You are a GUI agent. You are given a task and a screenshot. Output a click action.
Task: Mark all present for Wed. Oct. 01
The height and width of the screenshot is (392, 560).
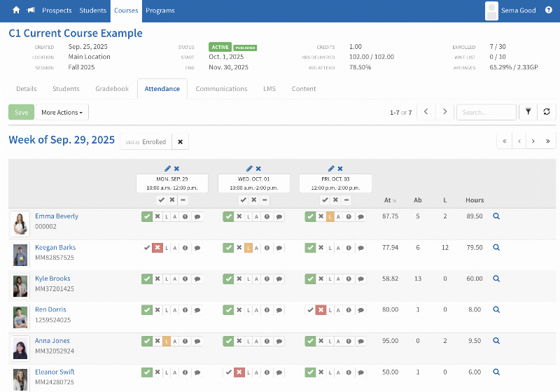coord(243,200)
